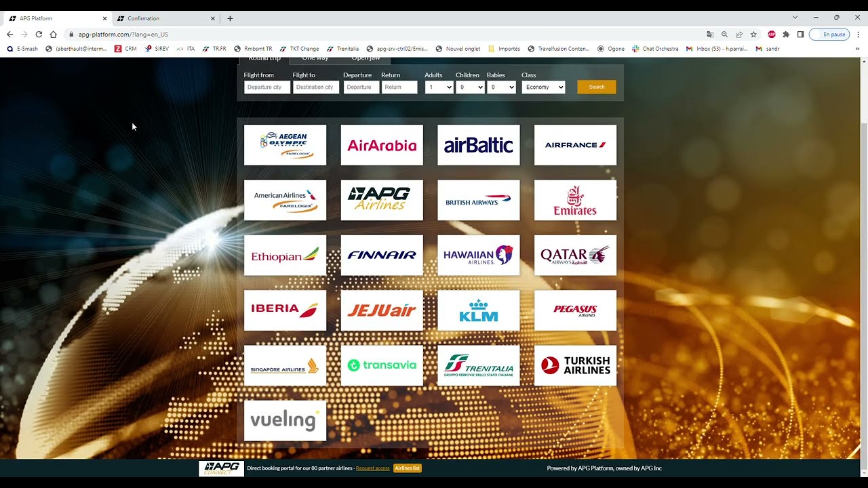Open the Air France logo tile
The height and width of the screenshot is (488, 868).
click(x=575, y=145)
